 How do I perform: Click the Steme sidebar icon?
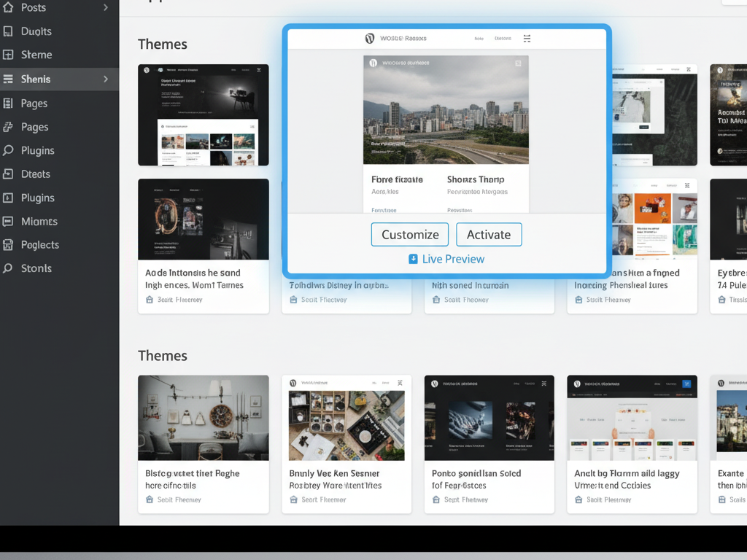[8, 55]
